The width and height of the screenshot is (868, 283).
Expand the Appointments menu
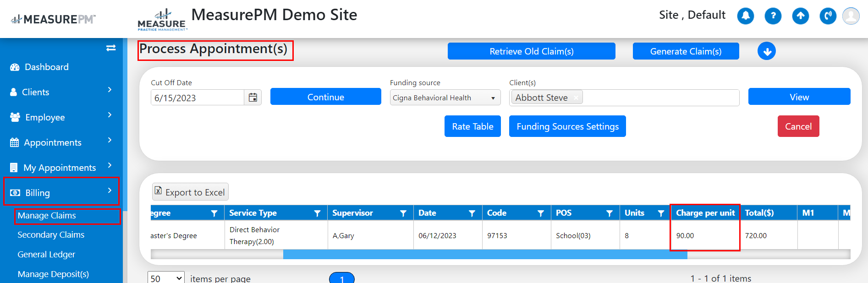(x=60, y=142)
